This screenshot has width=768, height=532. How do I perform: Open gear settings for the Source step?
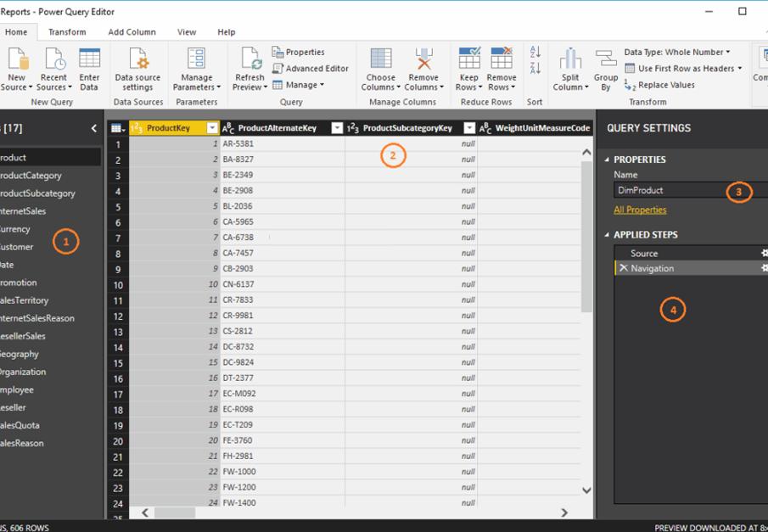click(x=764, y=253)
